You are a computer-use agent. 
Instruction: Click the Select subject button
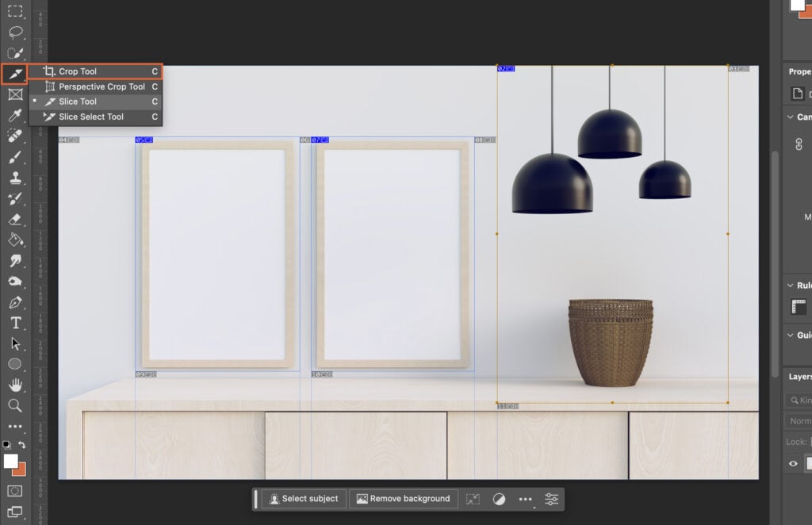(x=305, y=499)
